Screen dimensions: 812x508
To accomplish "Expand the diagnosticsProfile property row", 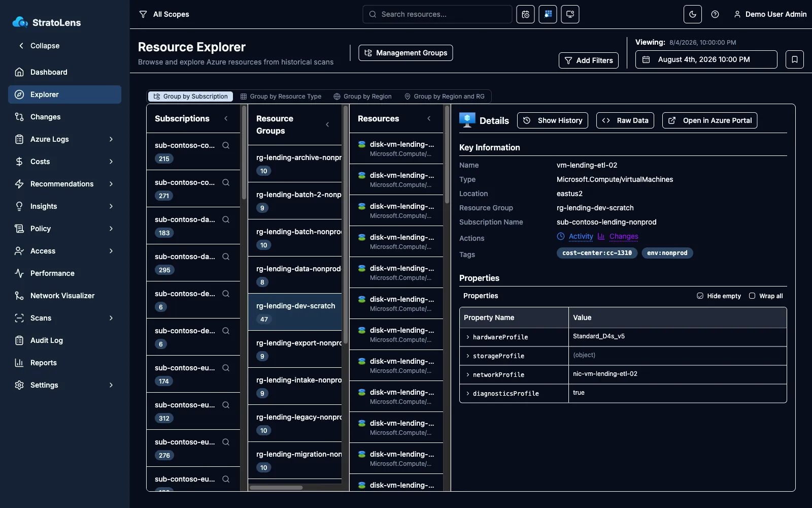I will 468,393.
